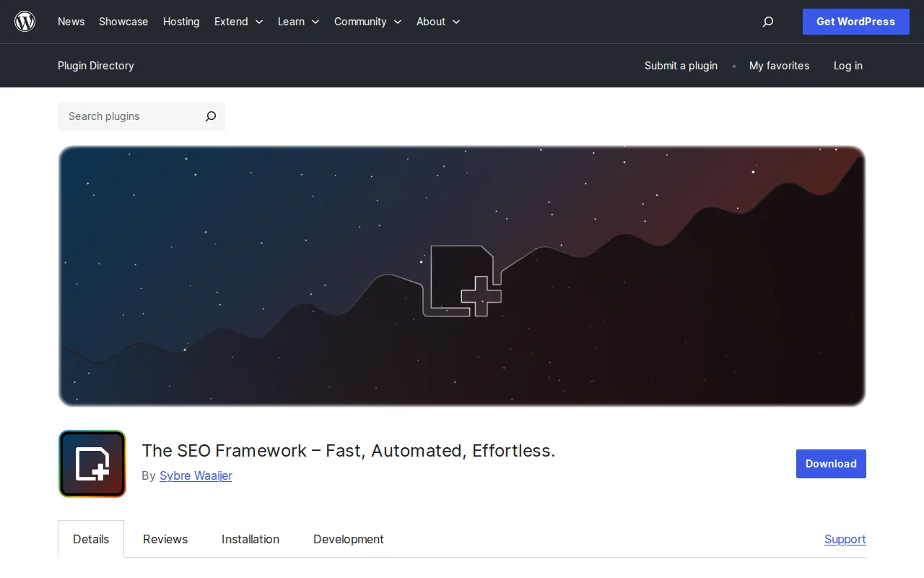
Task: Expand the Extend menu
Action: pyautogui.click(x=238, y=22)
